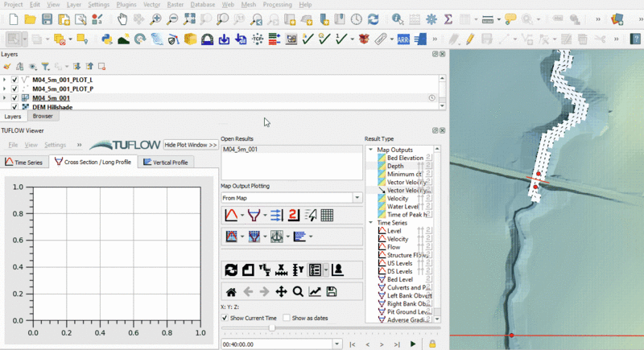
Task: Select Water Level result type
Action: point(400,207)
